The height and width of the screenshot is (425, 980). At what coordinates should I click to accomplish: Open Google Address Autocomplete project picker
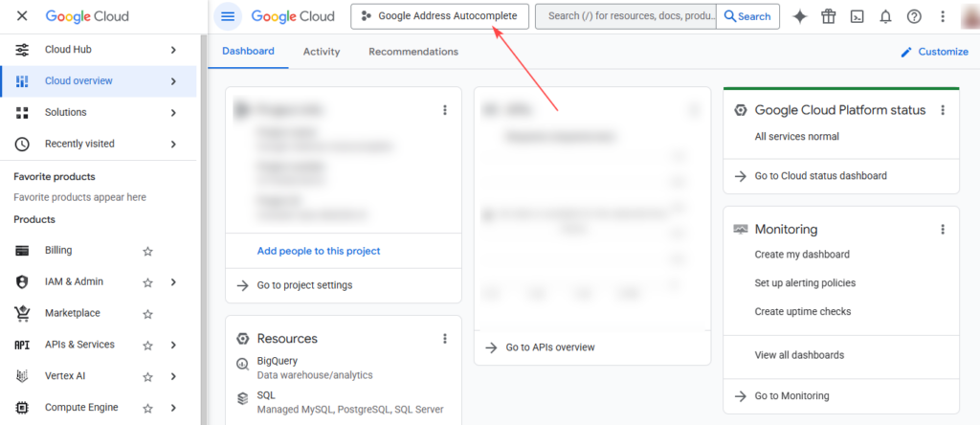pyautogui.click(x=439, y=16)
